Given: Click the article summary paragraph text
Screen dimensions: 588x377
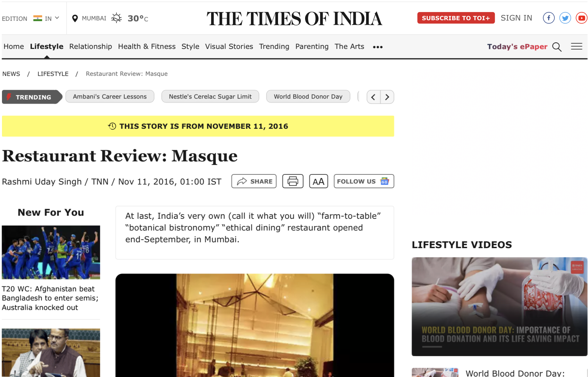Looking at the screenshot, I should point(253,228).
